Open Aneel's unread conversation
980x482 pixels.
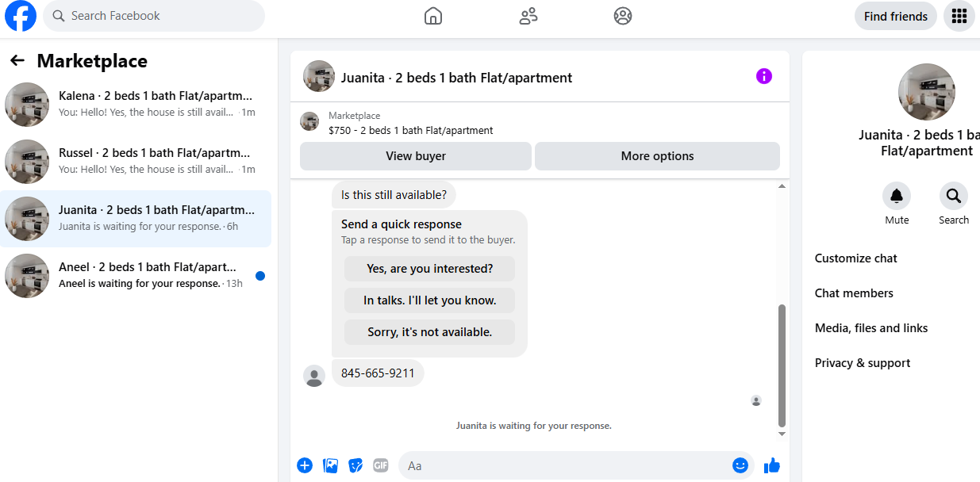coord(136,276)
